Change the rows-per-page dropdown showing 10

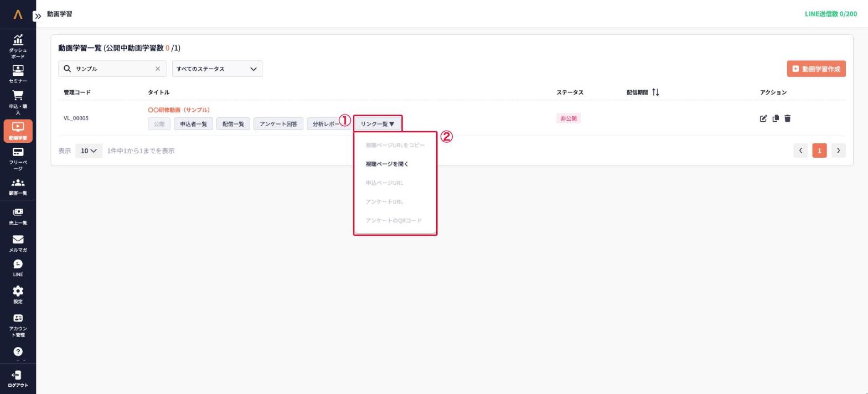(x=89, y=151)
